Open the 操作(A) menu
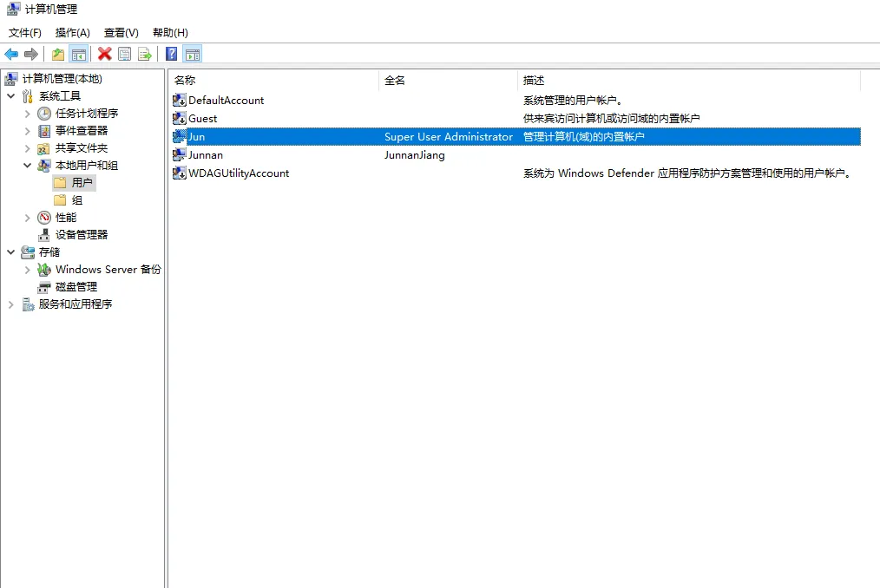The image size is (880, 588). coord(73,33)
